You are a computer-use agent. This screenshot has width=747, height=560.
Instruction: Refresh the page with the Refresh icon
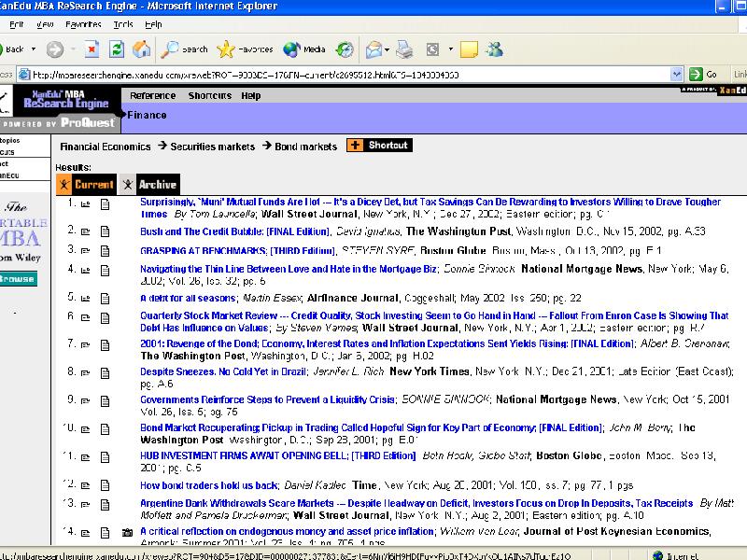[x=116, y=49]
